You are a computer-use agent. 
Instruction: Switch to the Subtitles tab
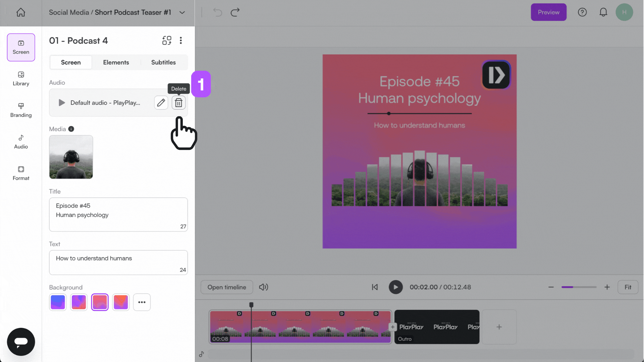(163, 62)
